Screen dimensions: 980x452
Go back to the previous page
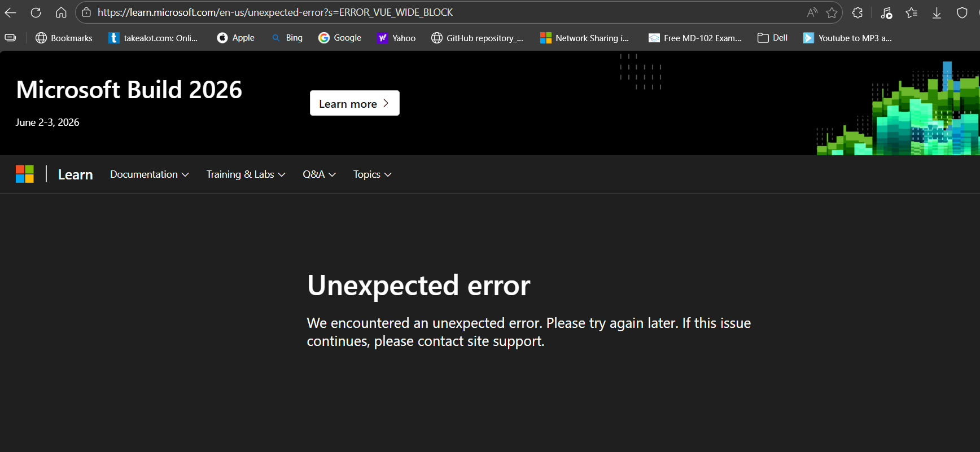coord(11,12)
